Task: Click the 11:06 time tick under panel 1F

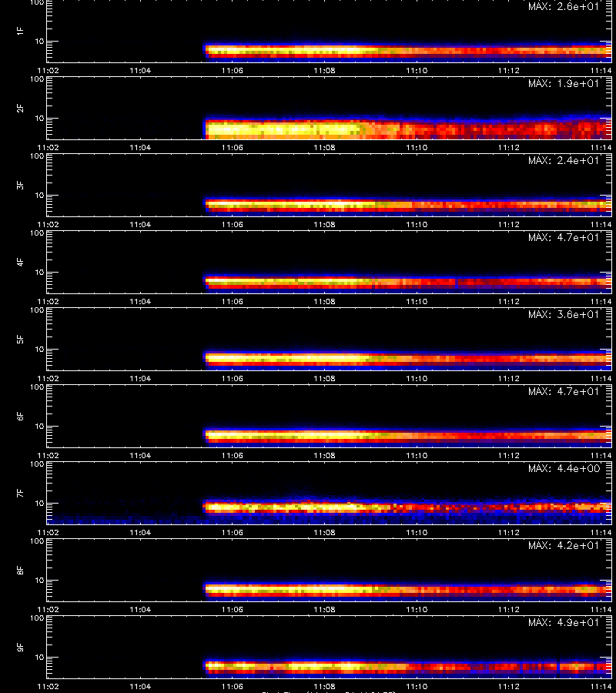Action: click(233, 70)
